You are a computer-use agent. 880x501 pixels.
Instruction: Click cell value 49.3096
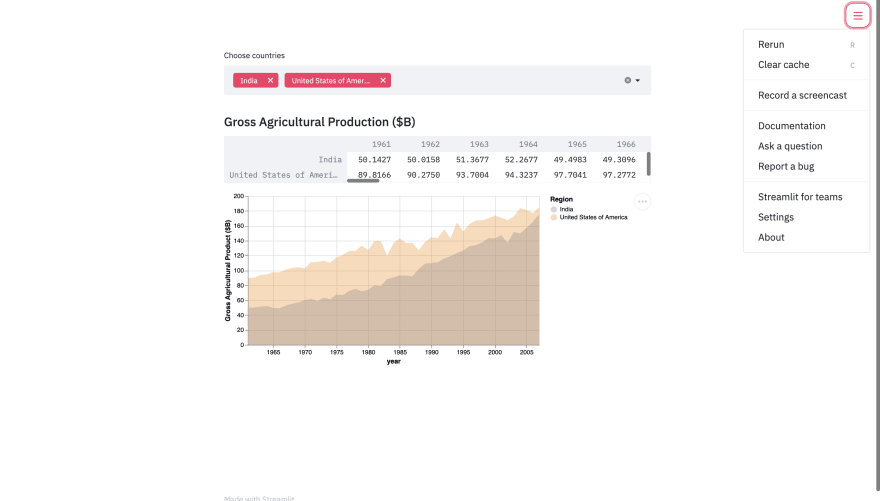pos(619,159)
